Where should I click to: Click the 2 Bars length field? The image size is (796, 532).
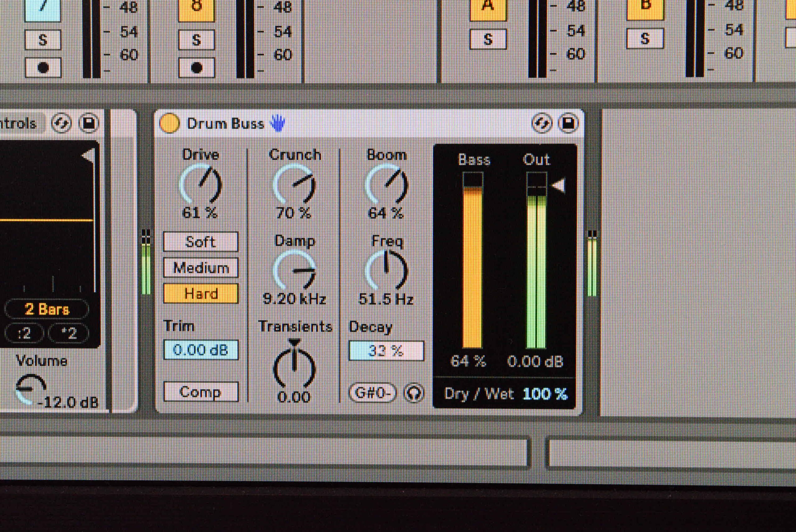pos(47,309)
